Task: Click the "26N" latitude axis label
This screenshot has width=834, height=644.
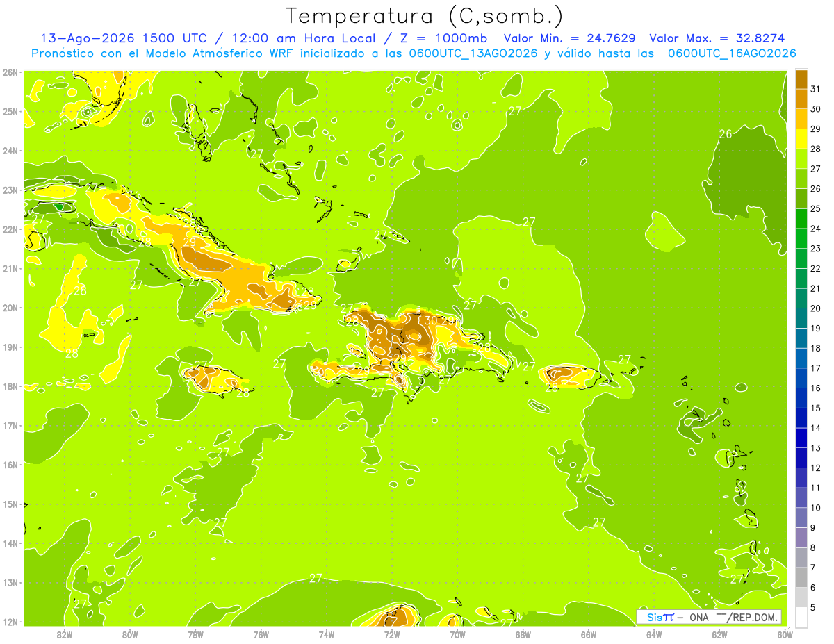Action: [10, 72]
